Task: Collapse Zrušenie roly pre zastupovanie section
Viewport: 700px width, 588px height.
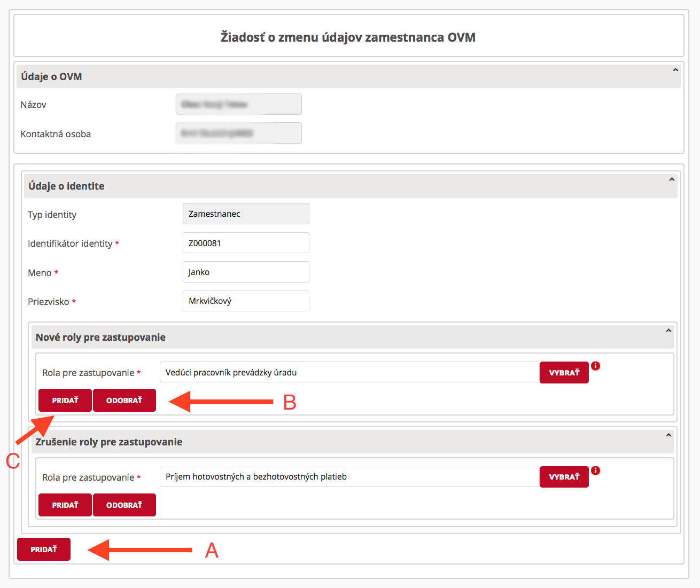Action: click(668, 435)
